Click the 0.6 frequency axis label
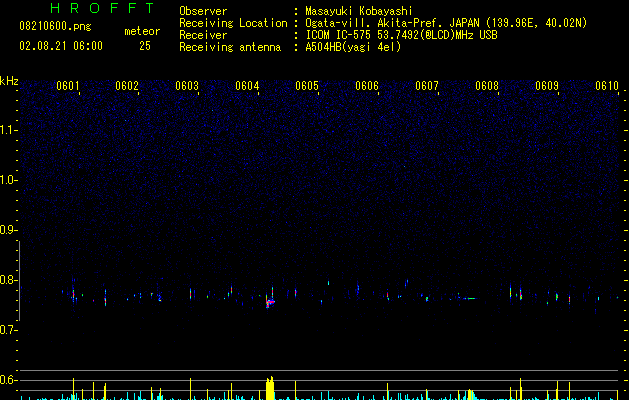This screenshot has height=400, width=629. 8,380
